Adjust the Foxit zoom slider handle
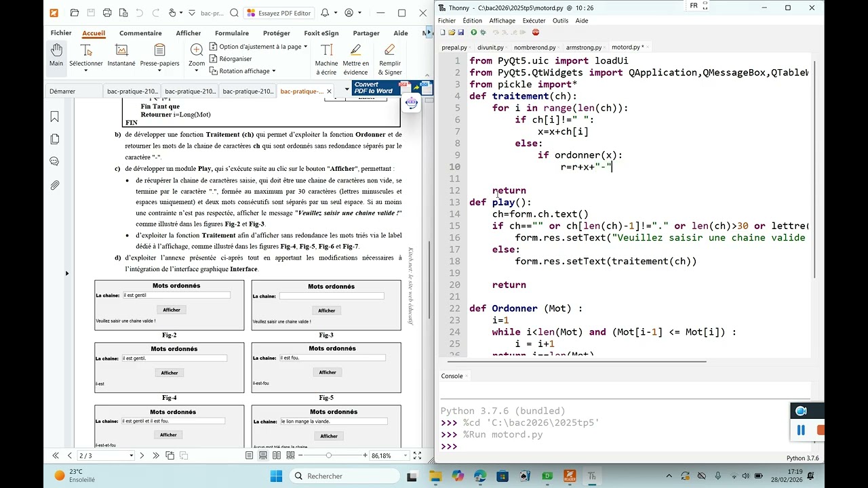 click(329, 455)
